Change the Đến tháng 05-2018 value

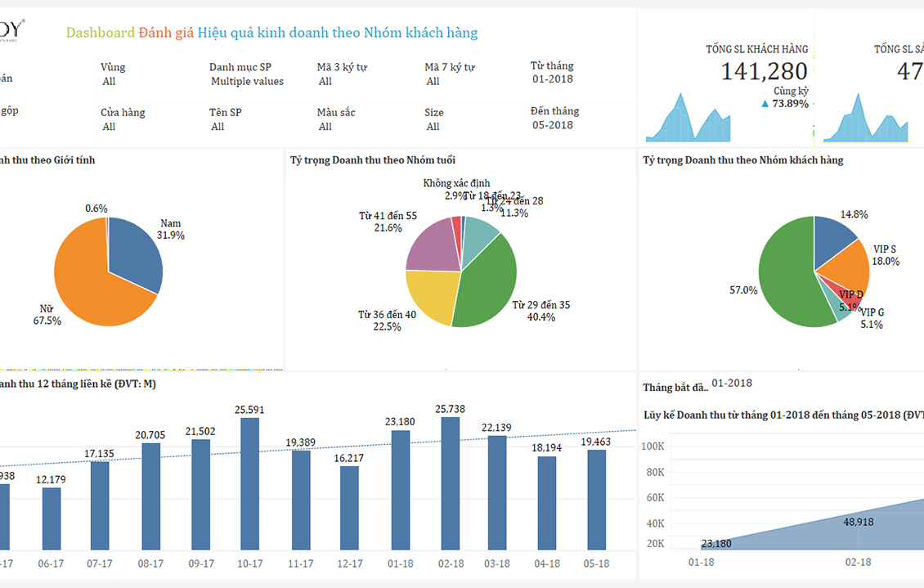553,125
